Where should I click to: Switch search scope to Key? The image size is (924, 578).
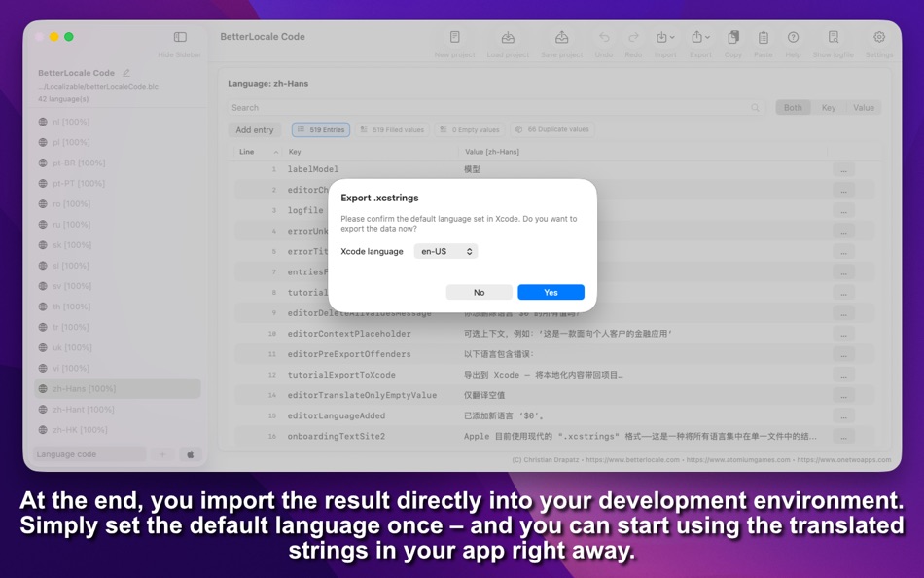[x=828, y=107]
